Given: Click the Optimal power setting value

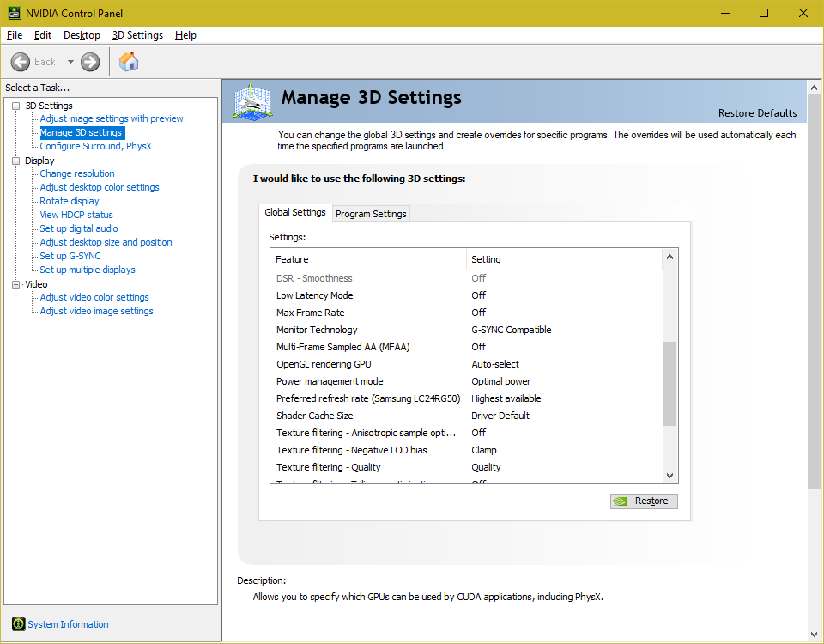Looking at the screenshot, I should pos(500,381).
